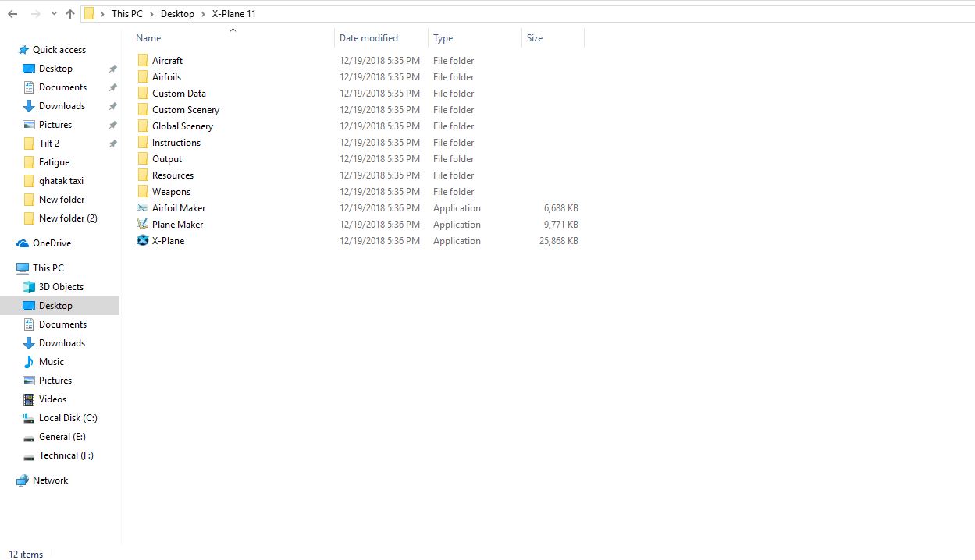Expand the chevron after This PC breadcrumb

click(152, 14)
